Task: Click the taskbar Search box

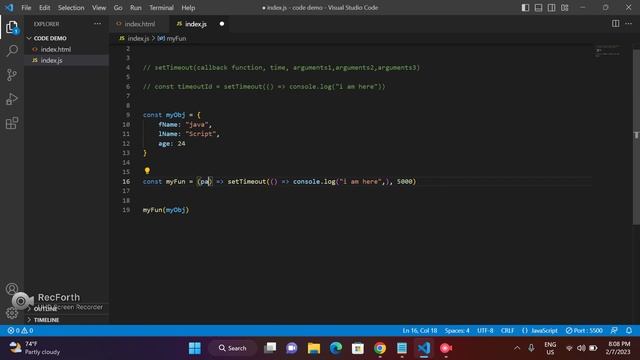Action: coord(233,348)
